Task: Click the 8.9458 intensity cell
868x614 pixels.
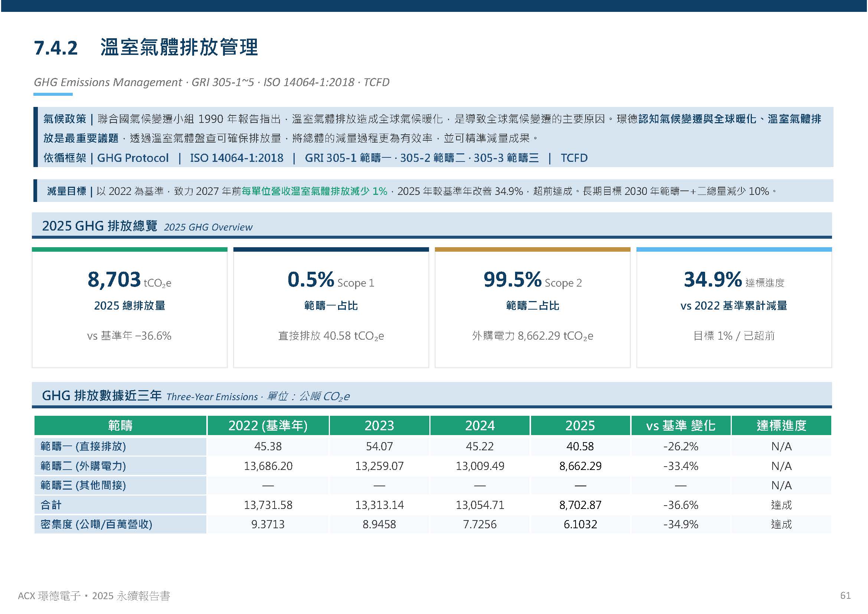Action: click(x=379, y=525)
